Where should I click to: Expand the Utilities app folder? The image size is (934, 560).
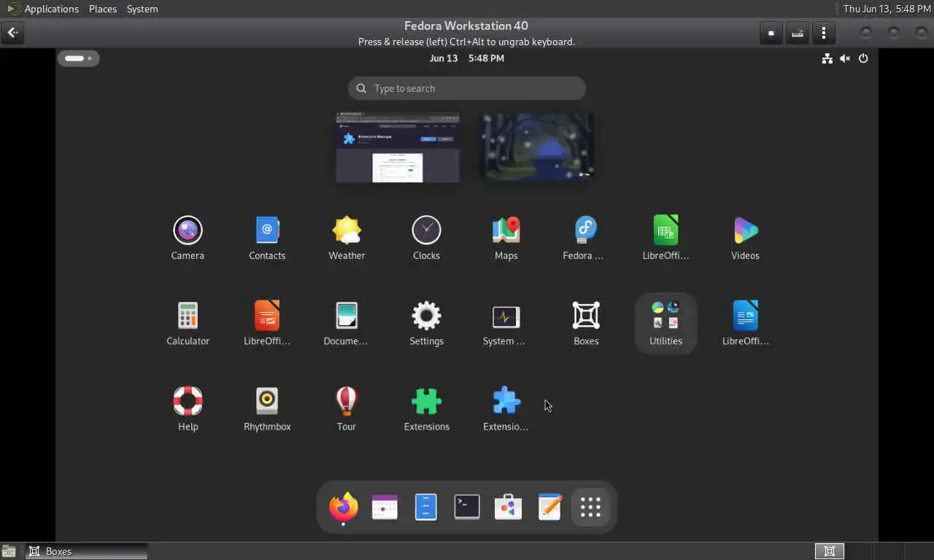click(x=665, y=324)
